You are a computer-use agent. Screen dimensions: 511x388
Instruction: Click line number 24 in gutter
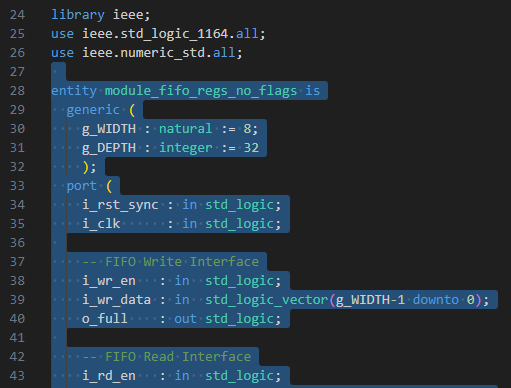(17, 15)
